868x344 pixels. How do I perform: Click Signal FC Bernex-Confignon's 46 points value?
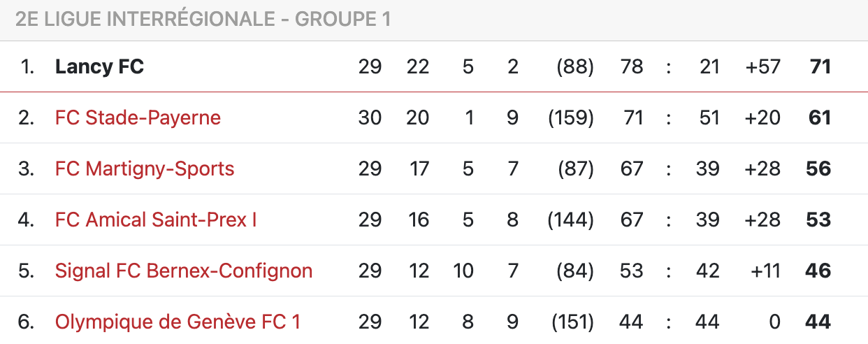coord(818,271)
